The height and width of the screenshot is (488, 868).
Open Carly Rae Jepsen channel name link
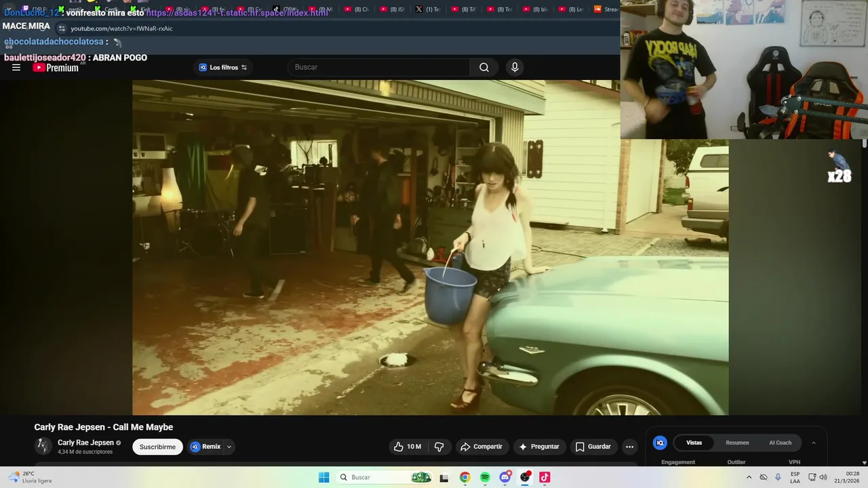[85, 443]
